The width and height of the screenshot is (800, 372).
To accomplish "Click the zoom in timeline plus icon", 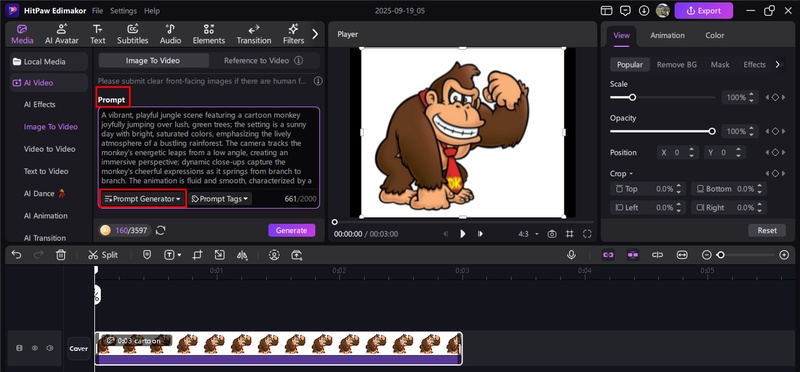I will 784,255.
